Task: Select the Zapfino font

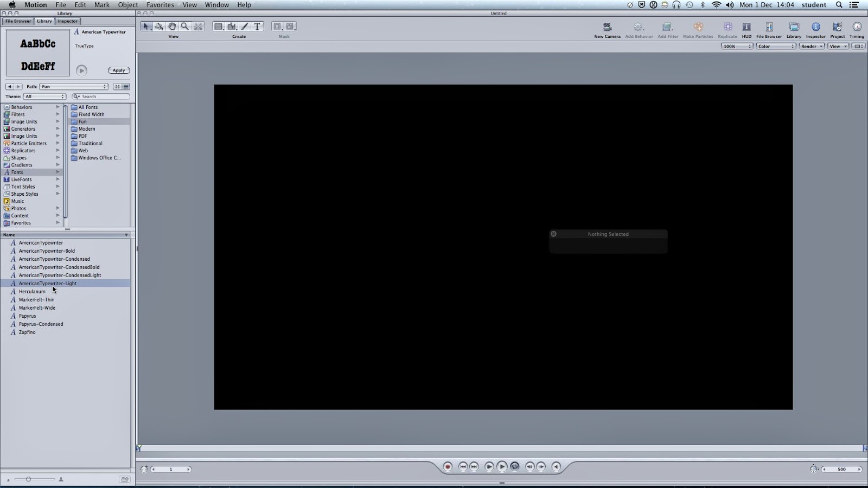Action: [27, 332]
